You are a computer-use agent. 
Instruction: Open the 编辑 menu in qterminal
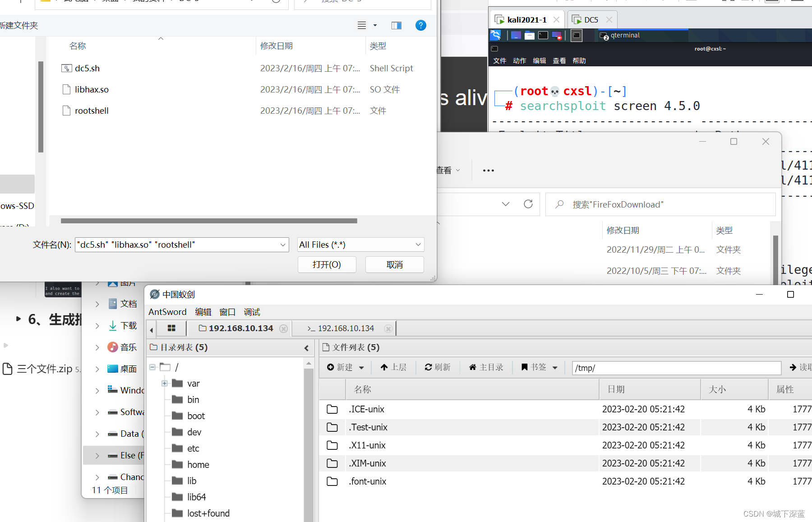(x=539, y=60)
